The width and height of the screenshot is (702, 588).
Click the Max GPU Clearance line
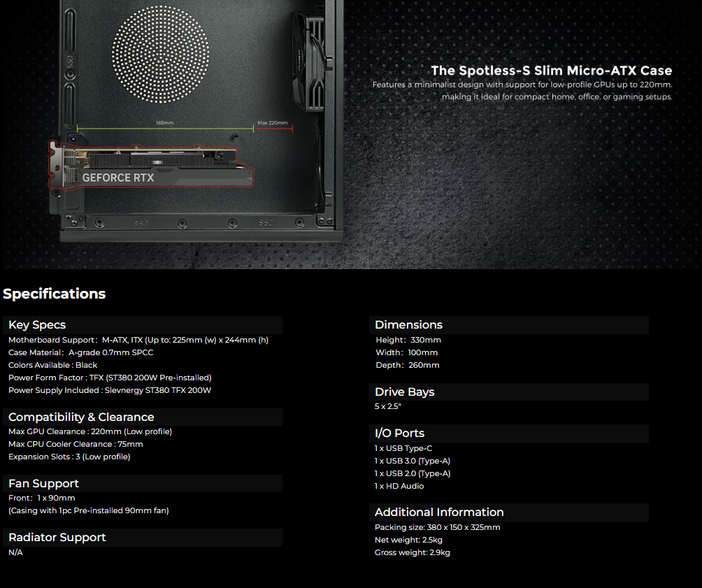90,431
